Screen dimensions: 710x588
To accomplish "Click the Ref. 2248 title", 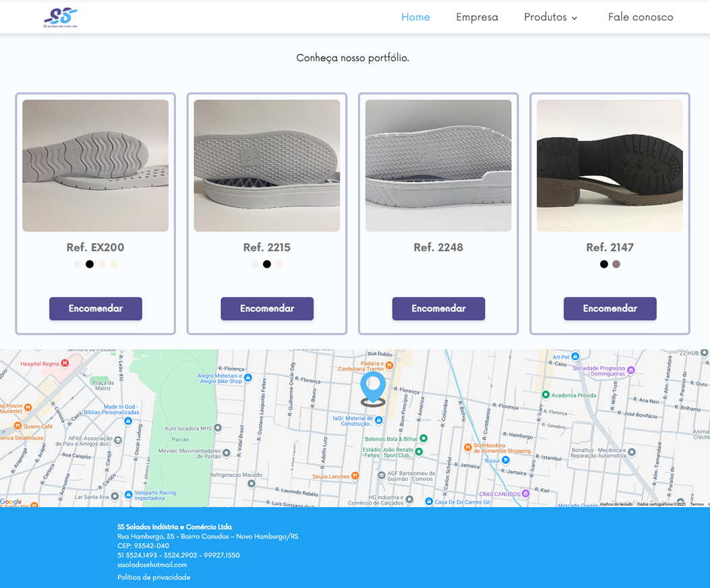I will click(438, 247).
